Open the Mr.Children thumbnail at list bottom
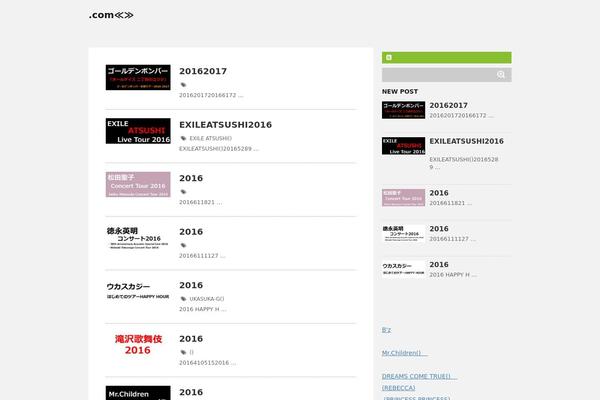 [x=138, y=393]
